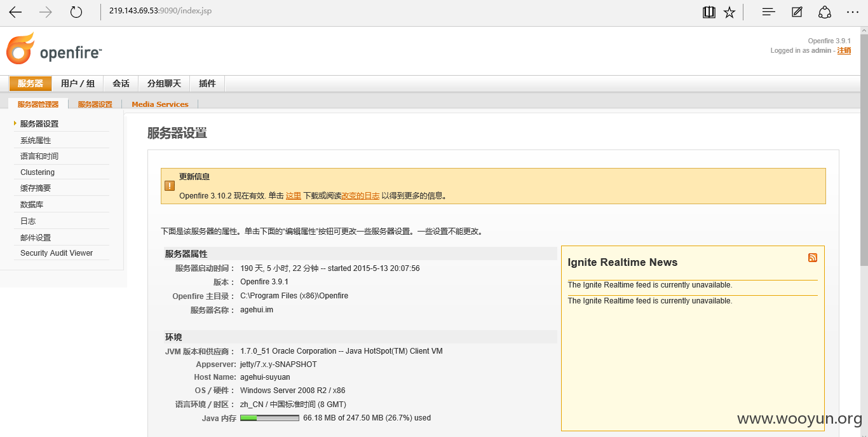Click the Java 内存 usage progress bar

click(269, 418)
